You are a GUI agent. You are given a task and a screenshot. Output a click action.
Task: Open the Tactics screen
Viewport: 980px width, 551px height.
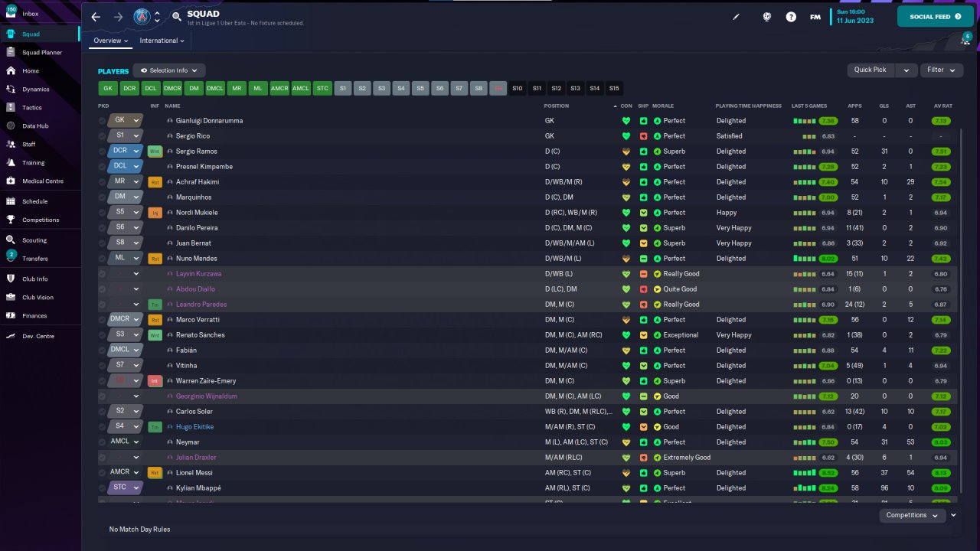(x=32, y=108)
